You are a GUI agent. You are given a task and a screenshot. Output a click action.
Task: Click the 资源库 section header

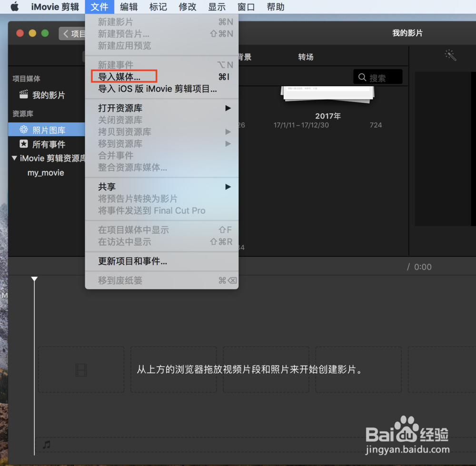click(x=23, y=114)
